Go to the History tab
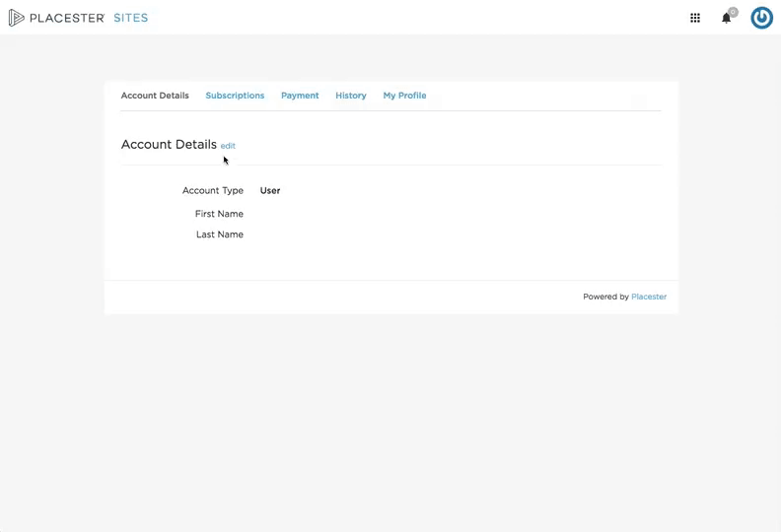Screen dimensions: 781x532 pos(351,96)
